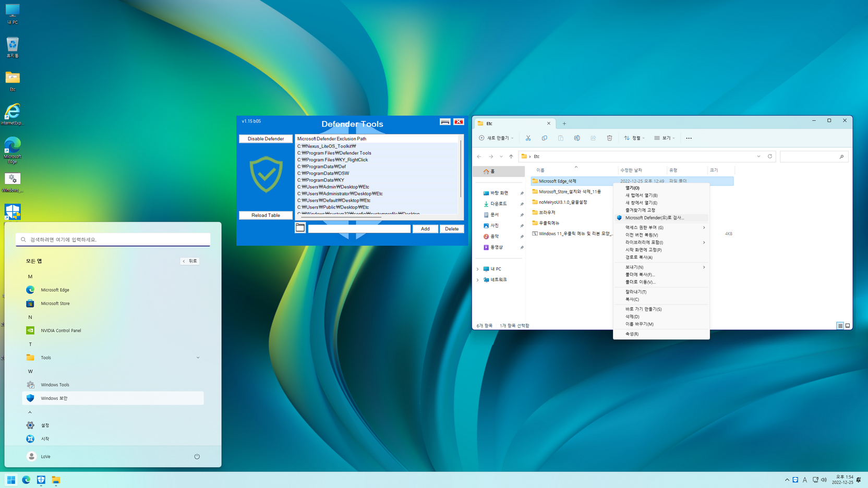Open Microsoft Store from Start menu list
868x488 pixels.
click(113, 303)
